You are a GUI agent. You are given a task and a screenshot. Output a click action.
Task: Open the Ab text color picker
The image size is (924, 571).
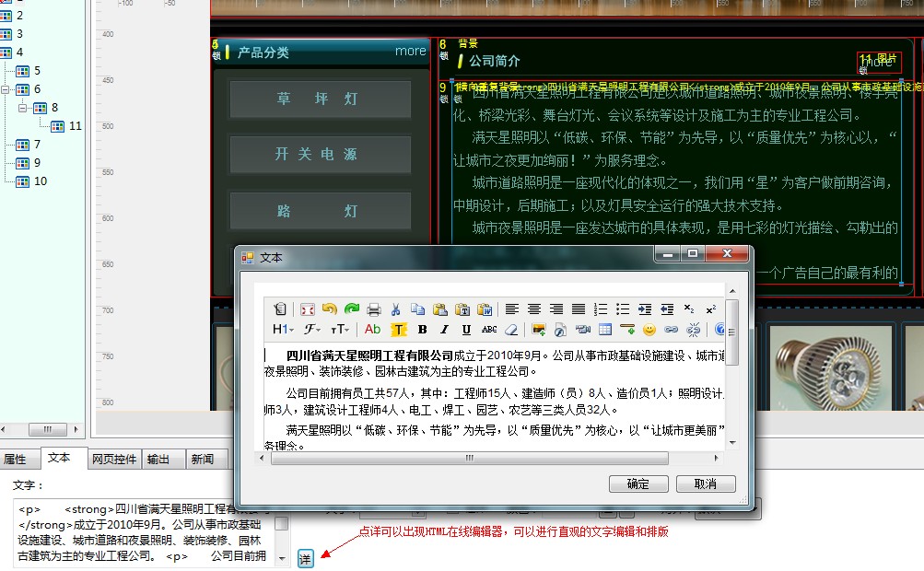(x=372, y=330)
